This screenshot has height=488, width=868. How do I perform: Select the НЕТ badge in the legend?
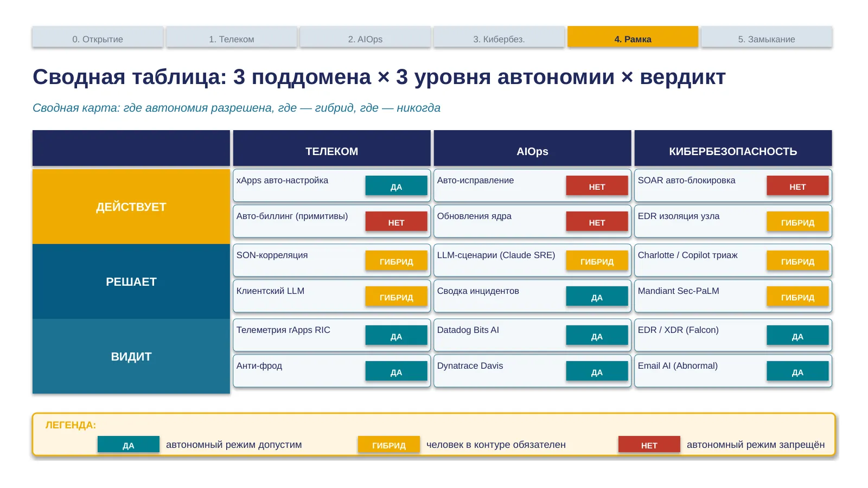[x=649, y=445]
